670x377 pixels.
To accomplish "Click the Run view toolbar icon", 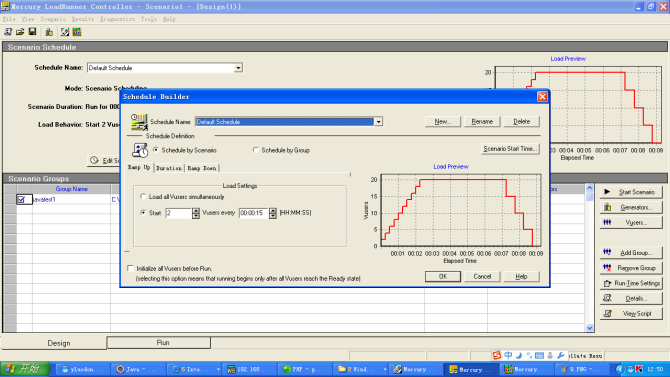I will (x=77, y=32).
